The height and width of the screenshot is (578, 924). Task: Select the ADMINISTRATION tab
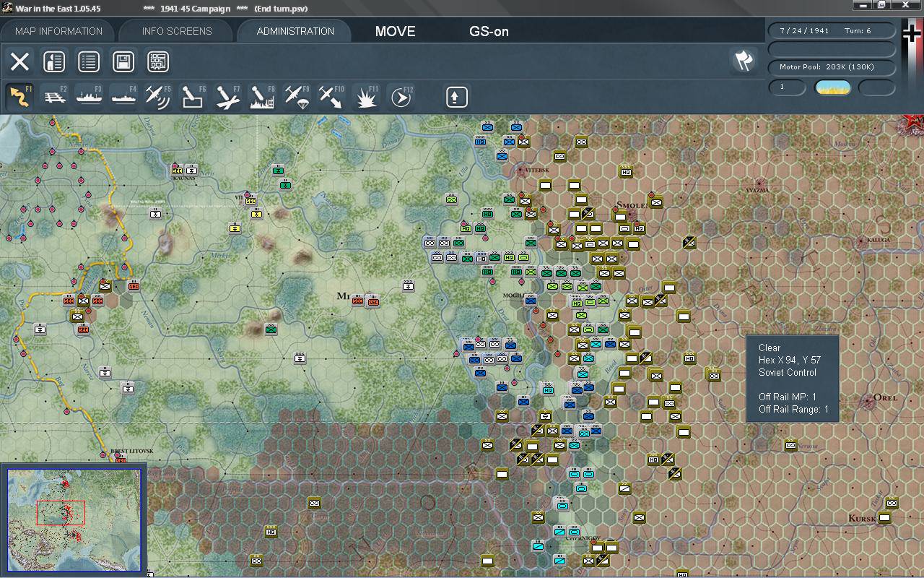point(295,31)
